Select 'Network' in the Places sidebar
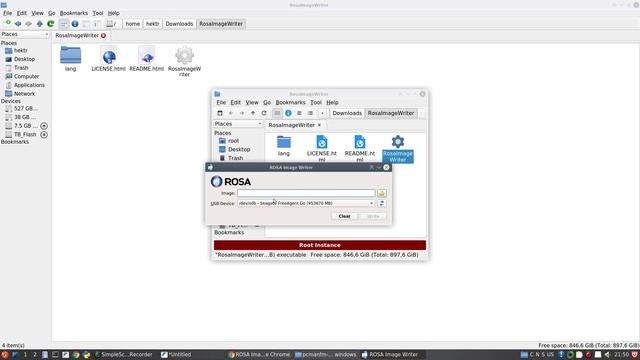Screen dimensions: 640x360 (x=24, y=93)
